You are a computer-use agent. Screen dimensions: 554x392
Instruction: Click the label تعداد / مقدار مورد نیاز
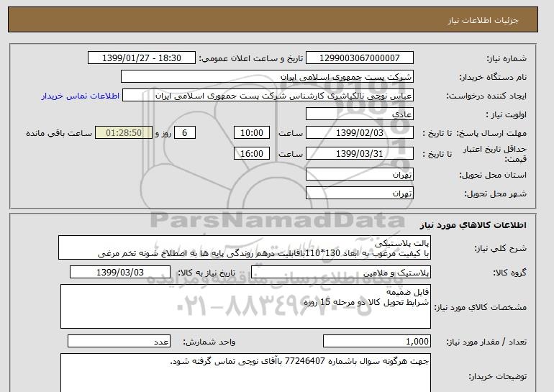pos(486,342)
